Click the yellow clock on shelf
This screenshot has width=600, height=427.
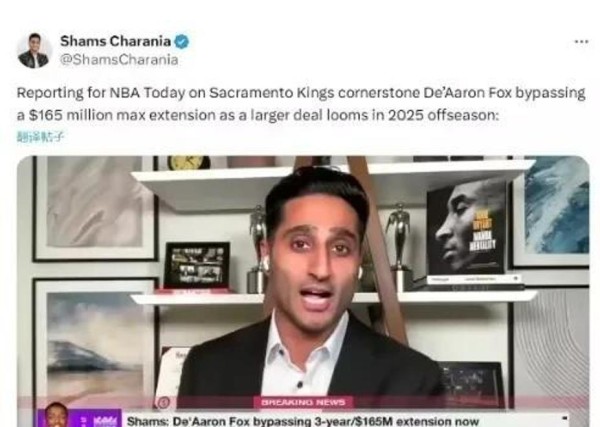coord(189,163)
